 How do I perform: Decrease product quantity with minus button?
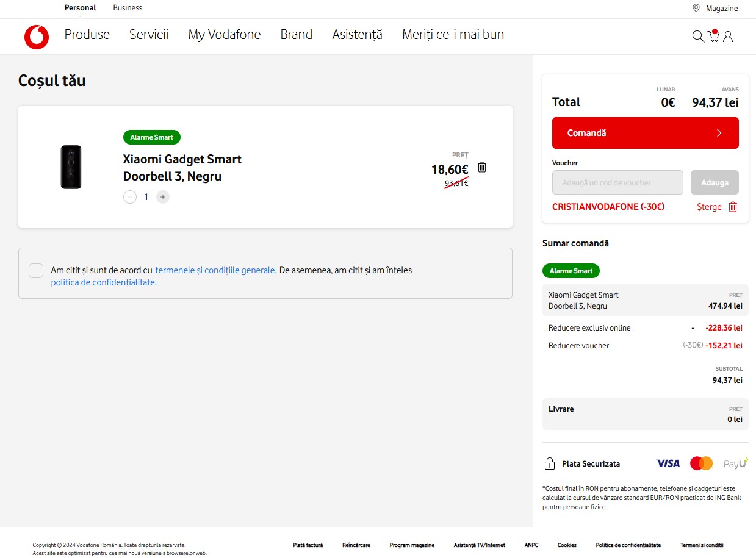[130, 197]
